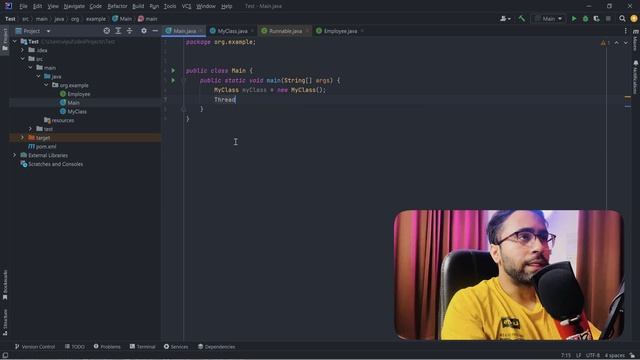Switch to Employee.java tab
This screenshot has width=640, height=360.
coord(339,31)
